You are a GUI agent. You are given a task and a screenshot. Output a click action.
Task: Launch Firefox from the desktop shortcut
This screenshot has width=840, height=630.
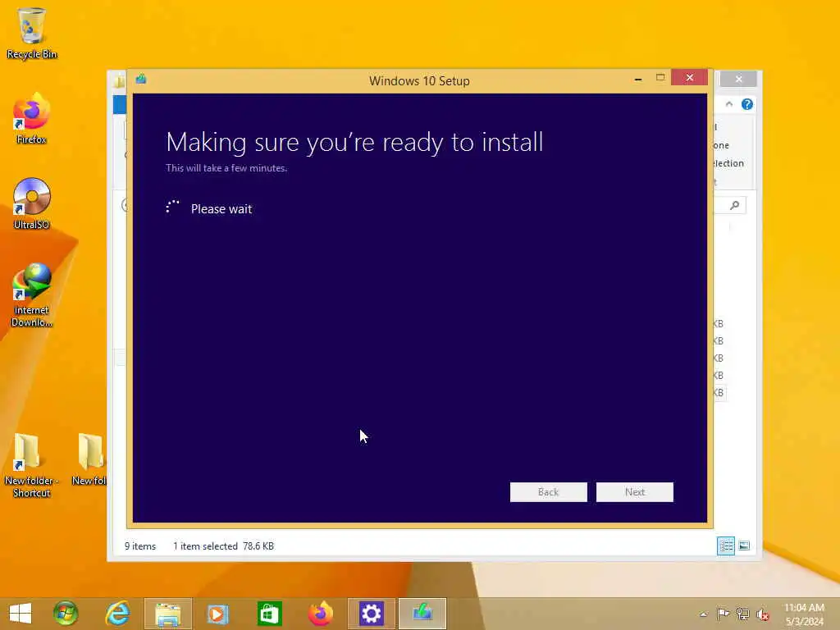(x=32, y=119)
